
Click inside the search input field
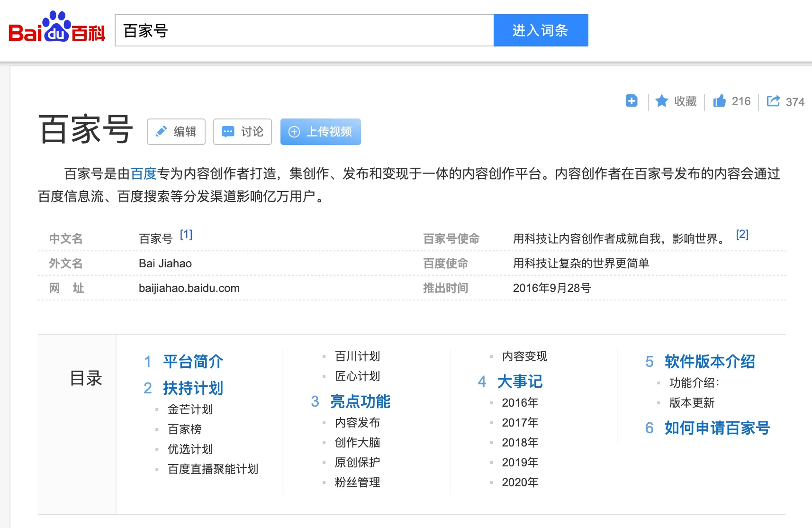(x=303, y=30)
